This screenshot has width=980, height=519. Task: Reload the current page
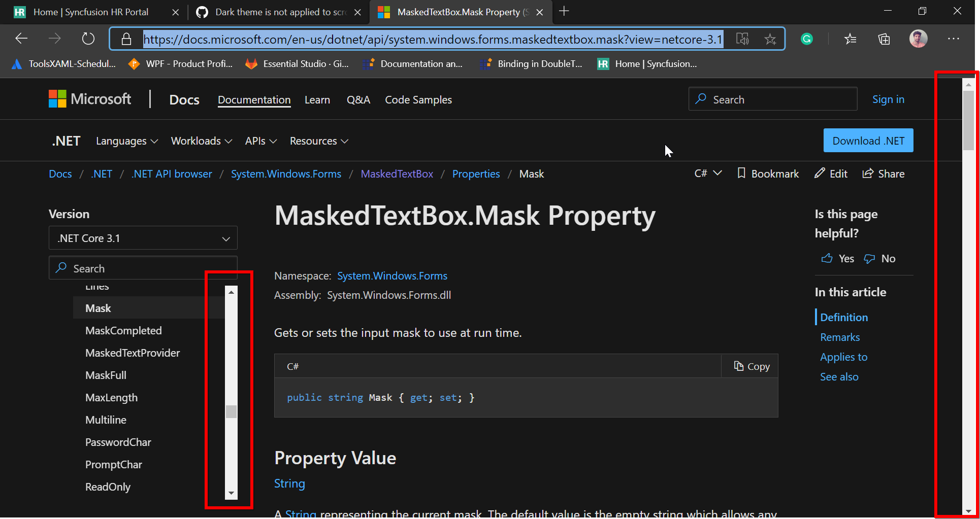coord(88,39)
